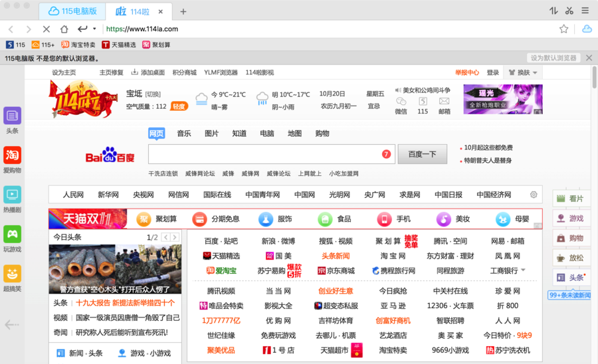Go forward with the browser forward arrow

tap(29, 29)
